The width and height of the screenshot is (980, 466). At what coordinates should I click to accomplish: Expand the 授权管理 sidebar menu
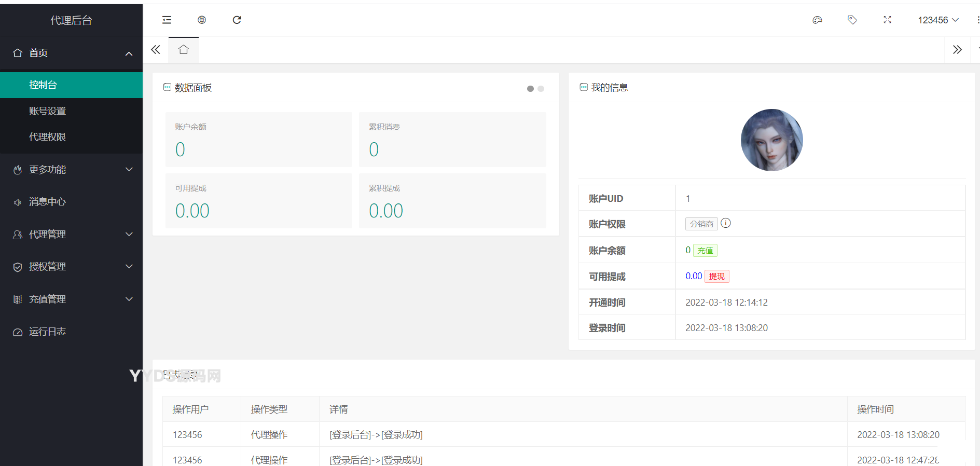tap(71, 267)
